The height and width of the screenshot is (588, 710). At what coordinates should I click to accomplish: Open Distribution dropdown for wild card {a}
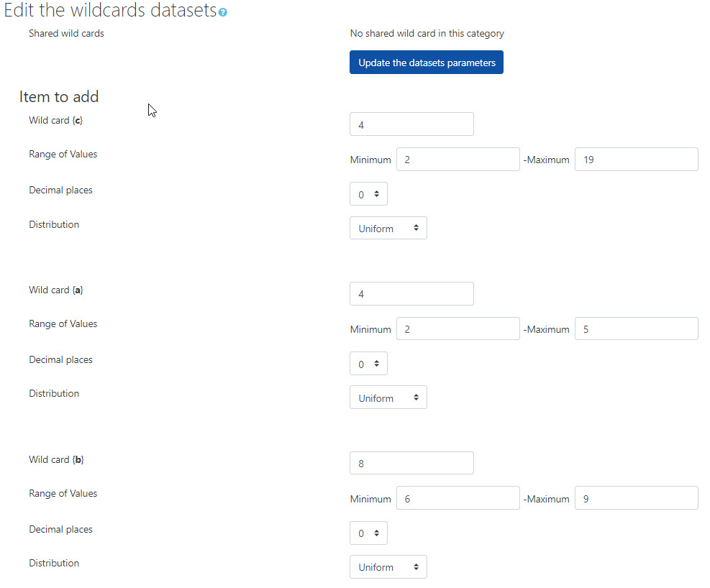(388, 398)
